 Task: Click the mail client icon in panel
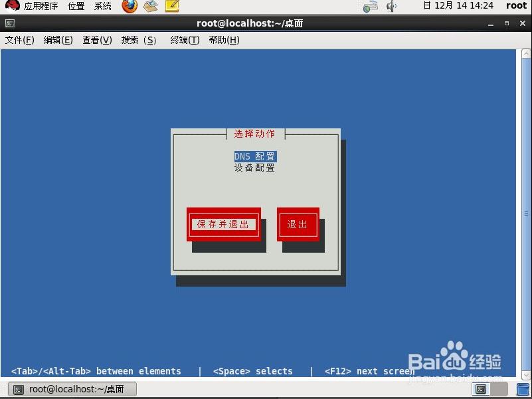click(151, 6)
